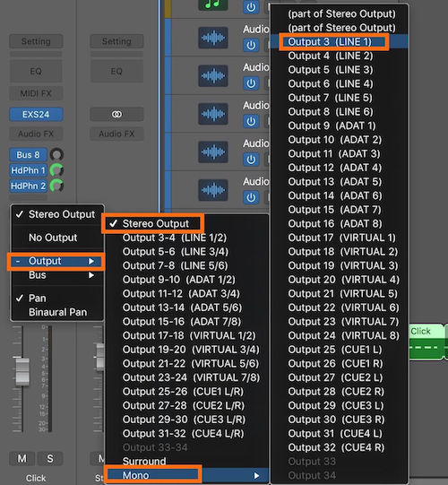448x485 pixels.
Task: Click the green music note track icon
Action: pos(213,4)
